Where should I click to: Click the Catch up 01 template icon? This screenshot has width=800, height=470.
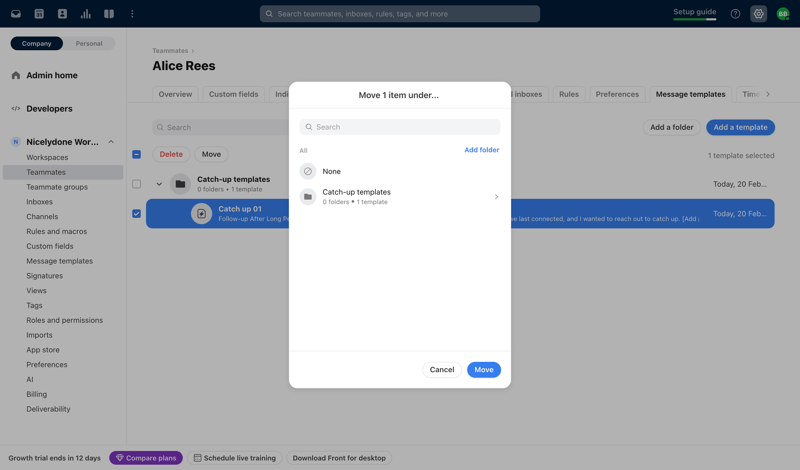pos(202,213)
